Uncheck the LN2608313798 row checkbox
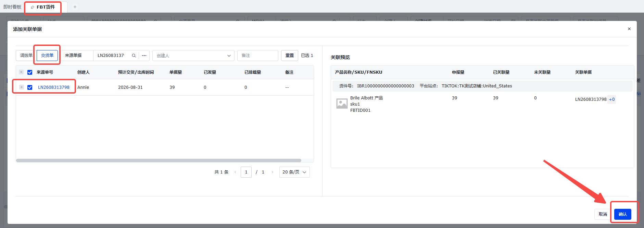 coord(30,87)
